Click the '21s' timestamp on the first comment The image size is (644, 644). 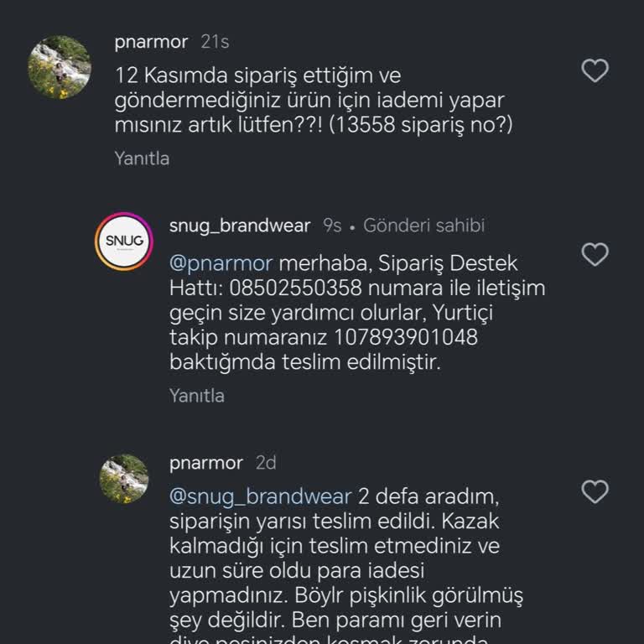coord(216,41)
